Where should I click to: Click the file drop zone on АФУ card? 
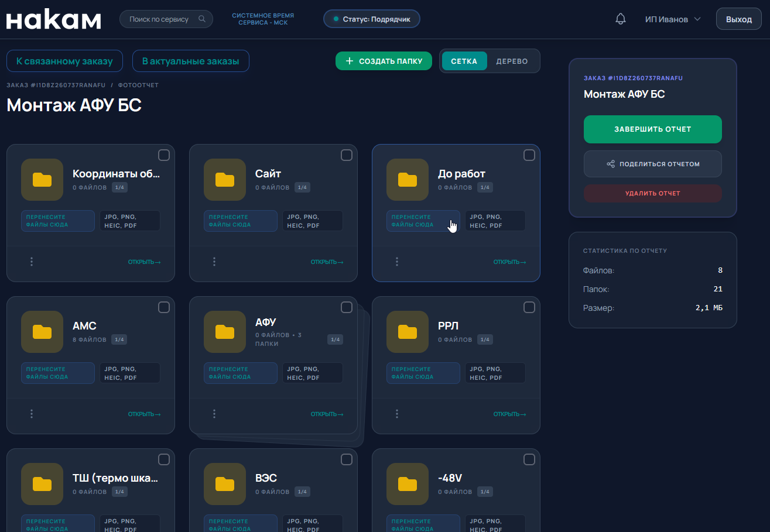241,373
